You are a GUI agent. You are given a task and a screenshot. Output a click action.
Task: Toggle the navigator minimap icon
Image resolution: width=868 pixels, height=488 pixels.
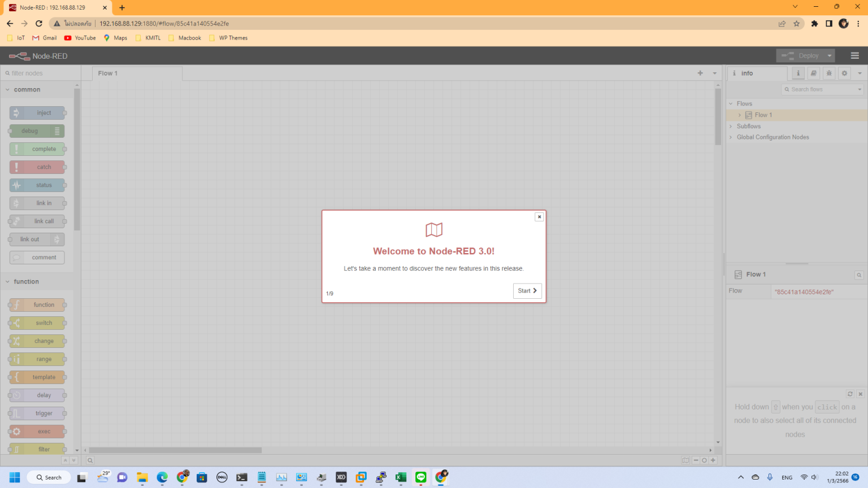[x=685, y=460]
